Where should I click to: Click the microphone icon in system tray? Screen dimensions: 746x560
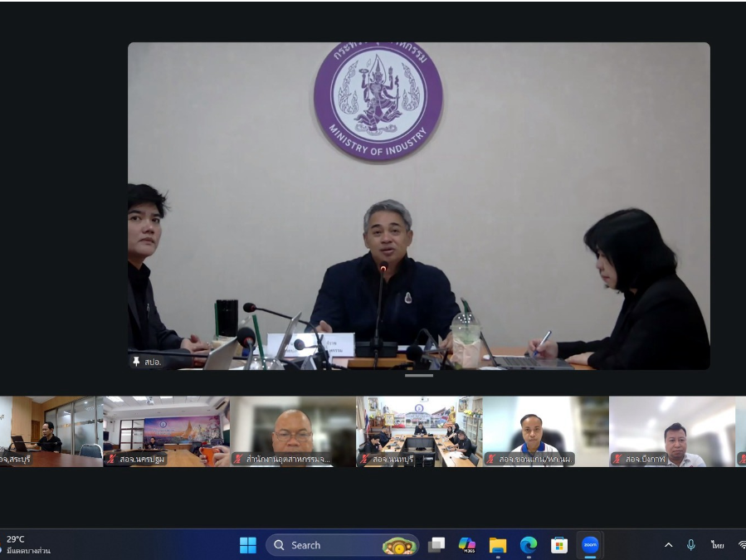point(690,545)
